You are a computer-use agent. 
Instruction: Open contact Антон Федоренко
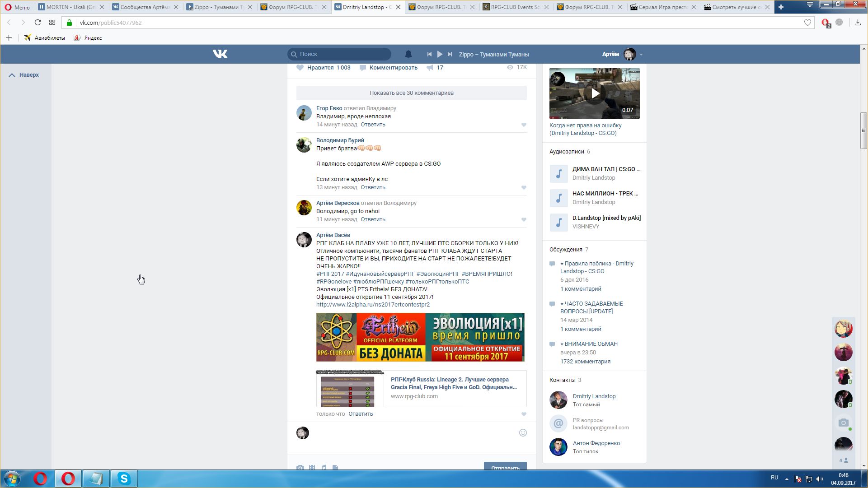(596, 443)
